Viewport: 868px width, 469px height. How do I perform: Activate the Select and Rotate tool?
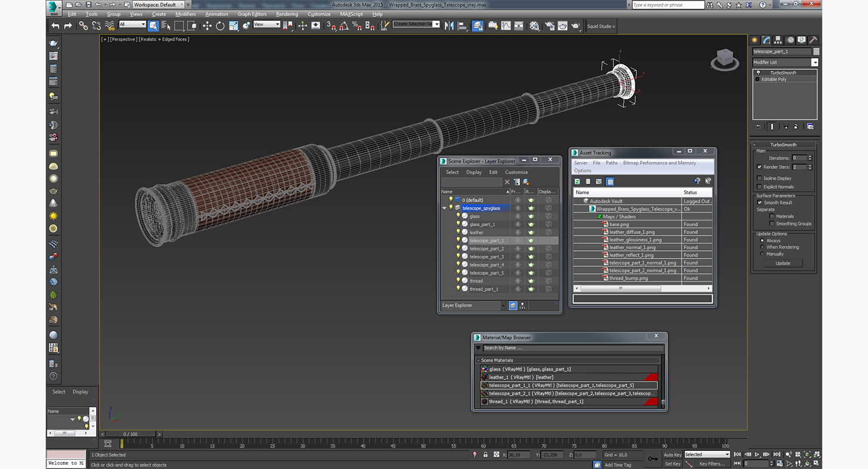pos(220,26)
